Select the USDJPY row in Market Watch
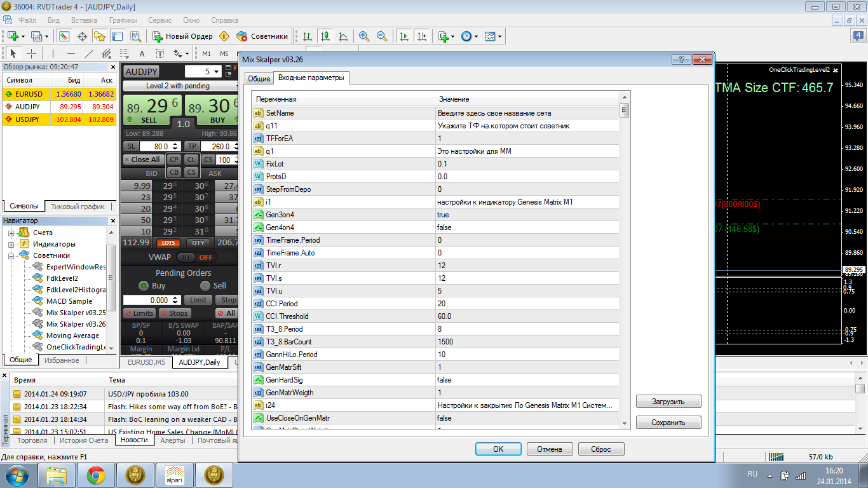This screenshot has width=868, height=488. click(60, 119)
